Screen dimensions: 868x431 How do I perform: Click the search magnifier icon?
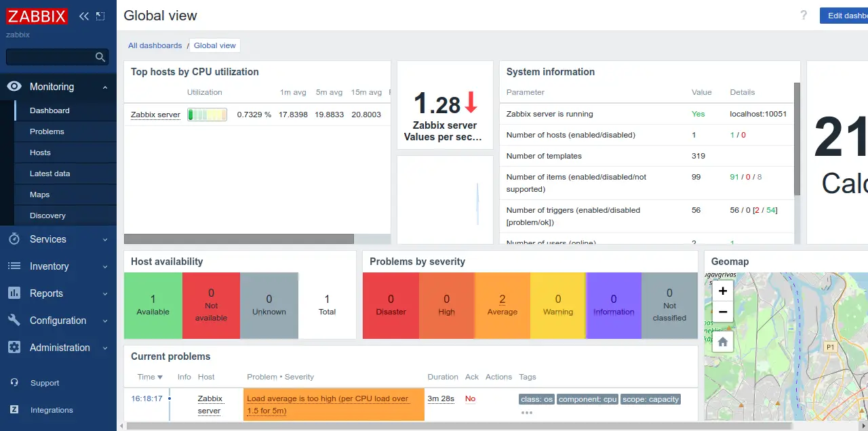coord(100,57)
